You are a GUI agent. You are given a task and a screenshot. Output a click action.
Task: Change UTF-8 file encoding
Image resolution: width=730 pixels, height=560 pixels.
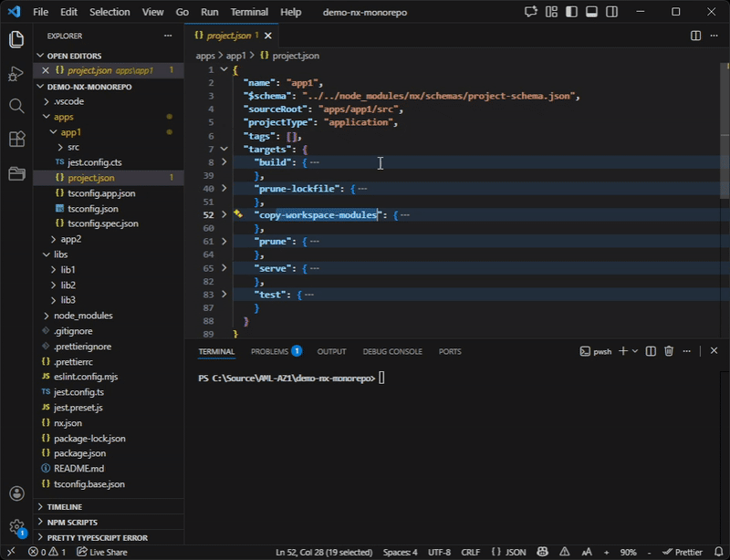point(439,552)
